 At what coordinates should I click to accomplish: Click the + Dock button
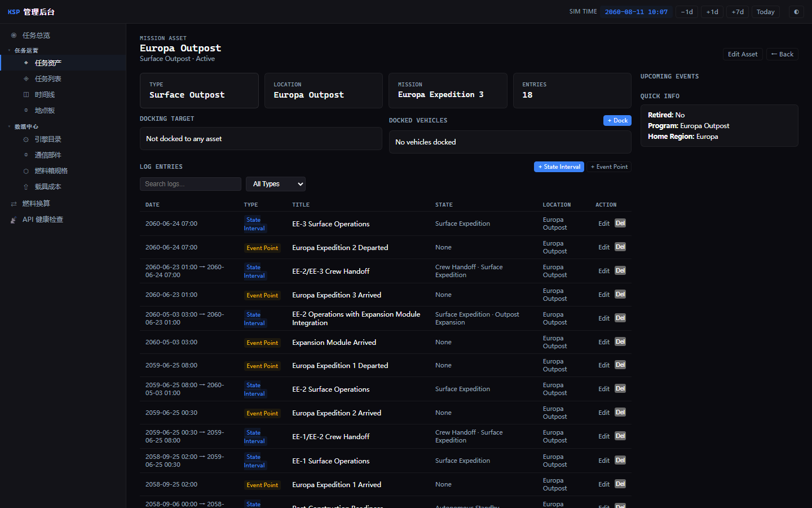click(617, 120)
